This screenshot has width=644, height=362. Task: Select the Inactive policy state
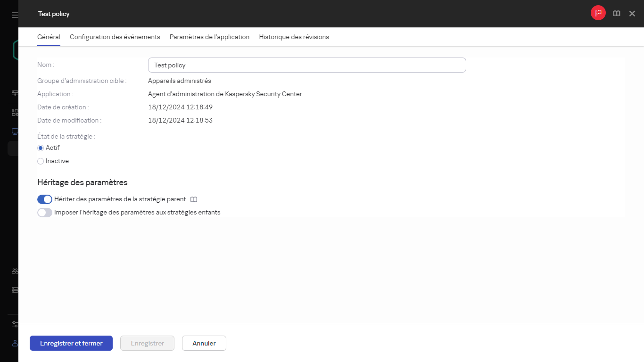click(x=41, y=161)
